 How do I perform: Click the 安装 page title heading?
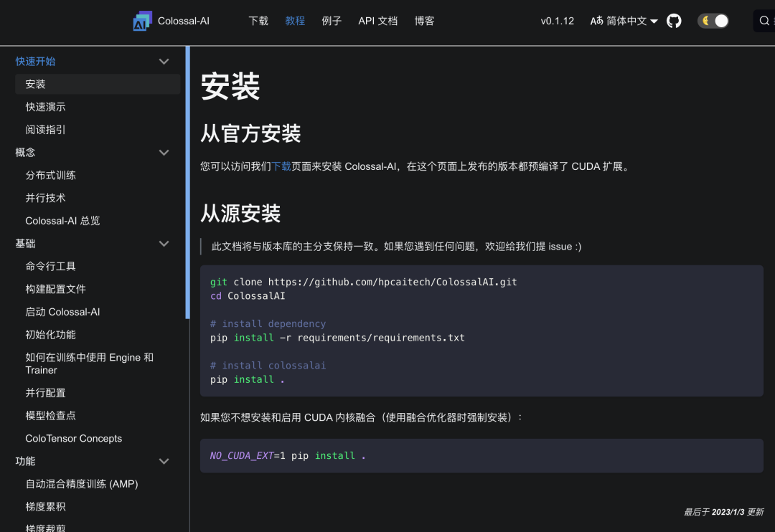[230, 86]
